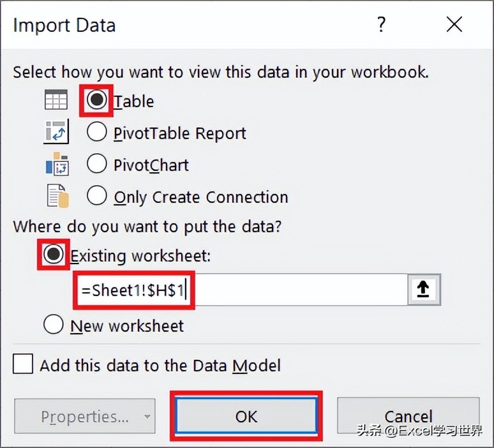Screen dimensions: 494x448
Task: Click the =Sheet1!$H$1 cell reference field
Action: pos(241,290)
